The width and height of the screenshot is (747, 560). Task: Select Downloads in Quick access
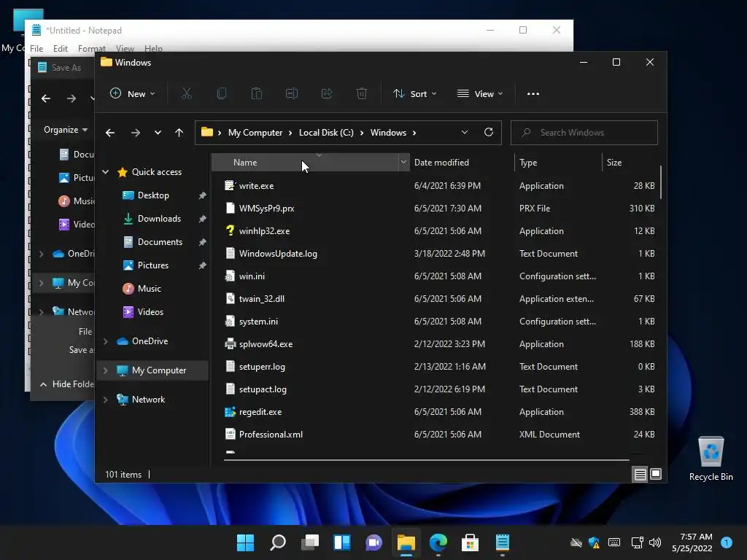click(x=159, y=219)
